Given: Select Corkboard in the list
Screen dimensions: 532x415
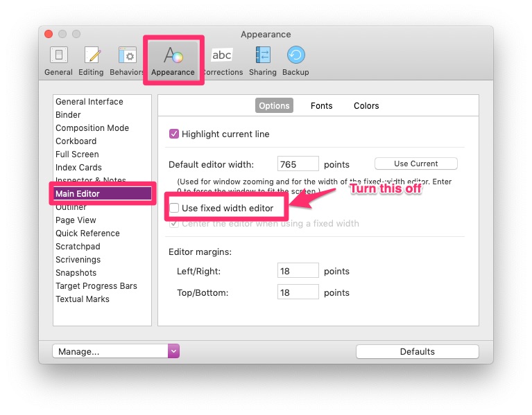Looking at the screenshot, I should (x=102, y=141).
